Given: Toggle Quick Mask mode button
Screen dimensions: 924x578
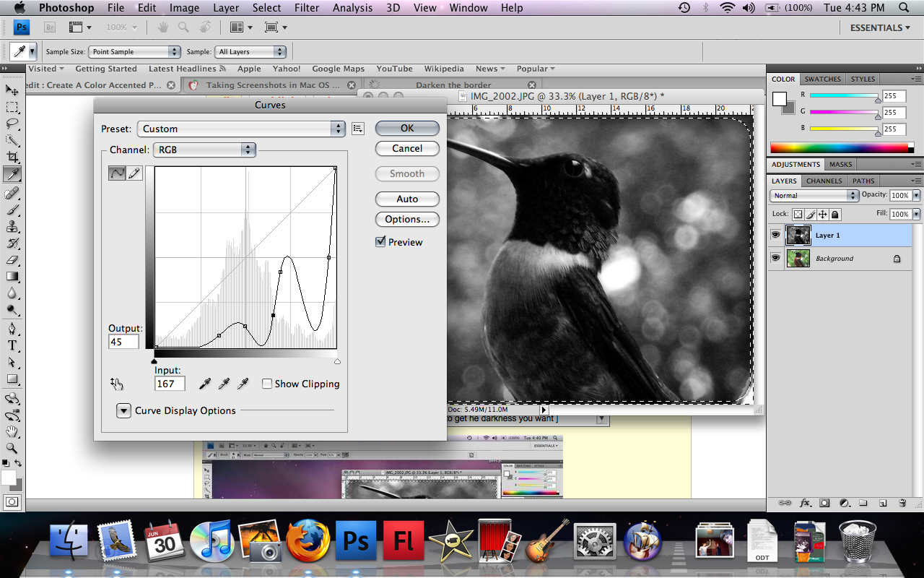Looking at the screenshot, I should click(x=12, y=501).
